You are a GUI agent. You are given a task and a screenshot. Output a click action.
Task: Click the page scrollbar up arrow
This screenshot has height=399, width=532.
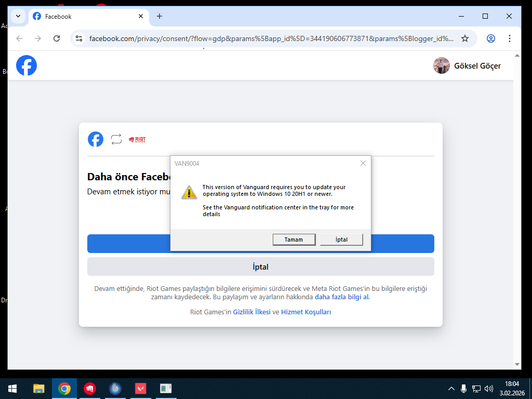point(517,55)
